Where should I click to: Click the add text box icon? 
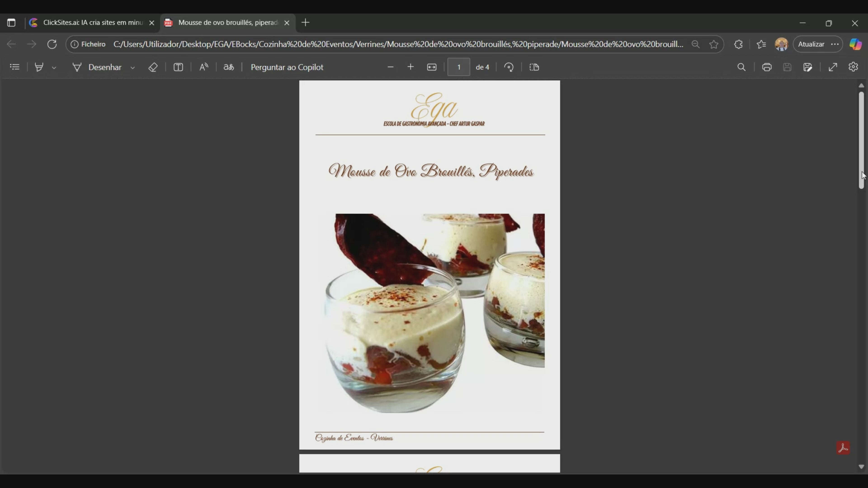tap(178, 67)
